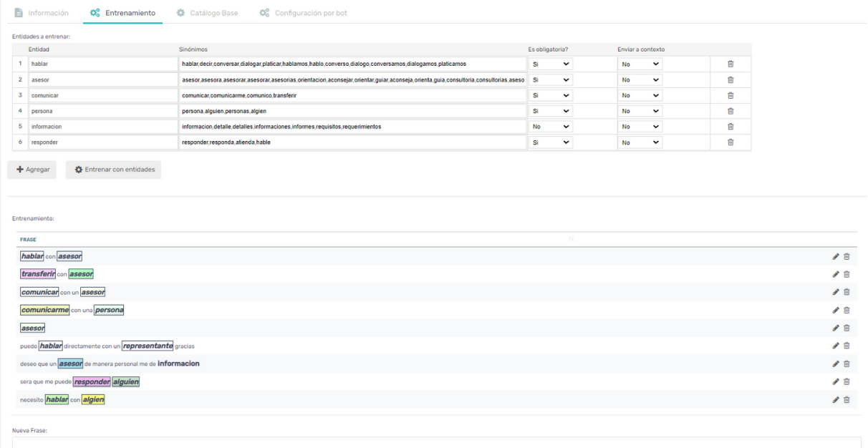
Task: Open 'Es obligatoria?' dropdown for hablar entity
Action: [550, 64]
